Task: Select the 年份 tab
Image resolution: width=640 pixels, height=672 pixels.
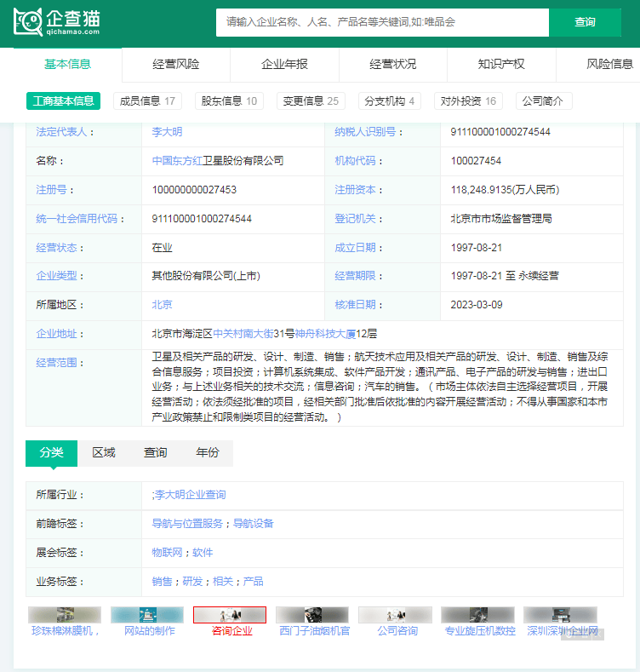Action: click(208, 453)
